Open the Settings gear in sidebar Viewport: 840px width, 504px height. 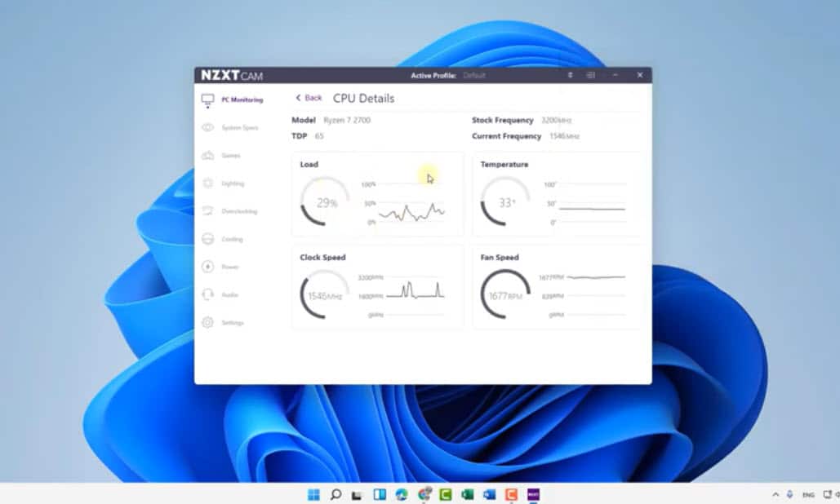[207, 322]
